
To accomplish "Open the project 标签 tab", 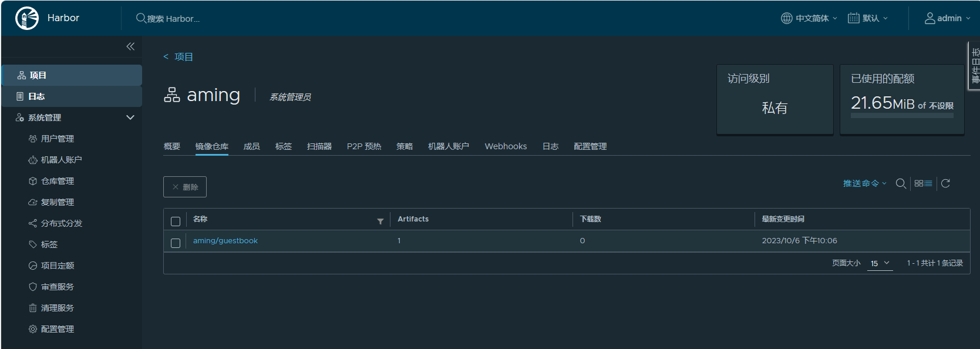I will 284,146.
